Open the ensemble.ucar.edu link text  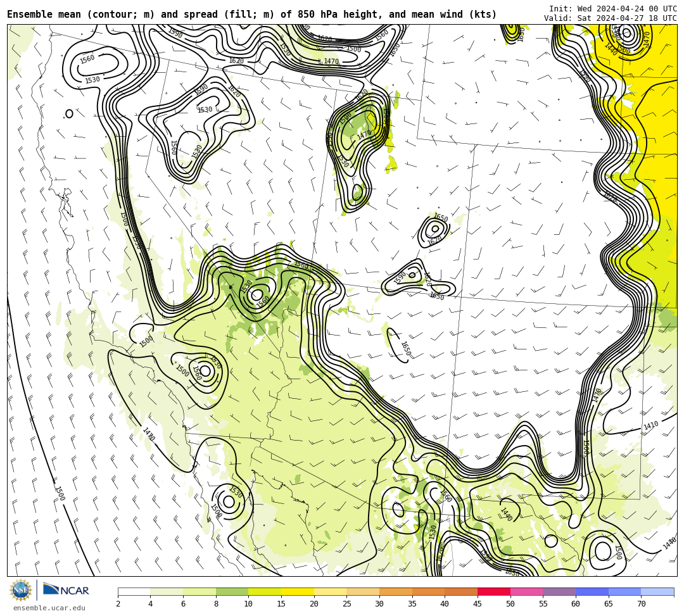(x=49, y=608)
